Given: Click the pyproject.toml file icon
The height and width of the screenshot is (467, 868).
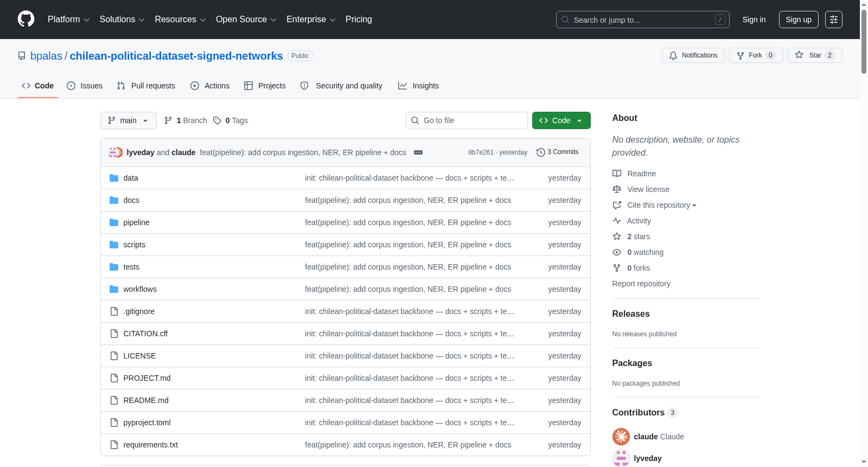Looking at the screenshot, I should [x=114, y=423].
